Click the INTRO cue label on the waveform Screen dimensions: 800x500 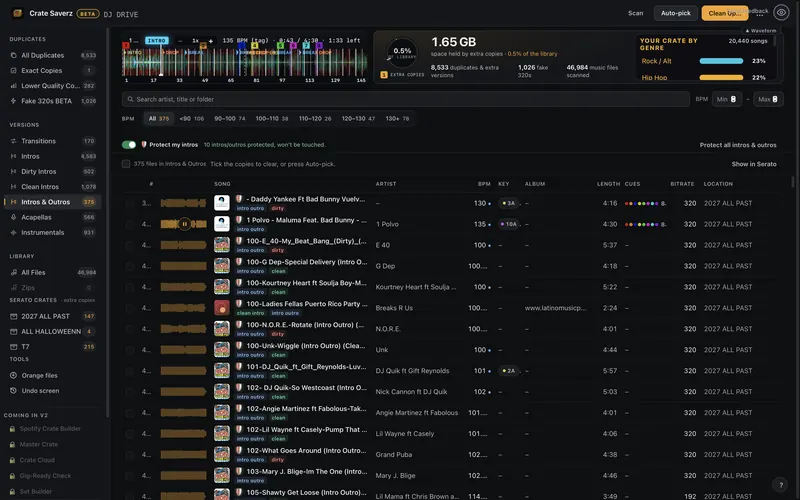157,40
